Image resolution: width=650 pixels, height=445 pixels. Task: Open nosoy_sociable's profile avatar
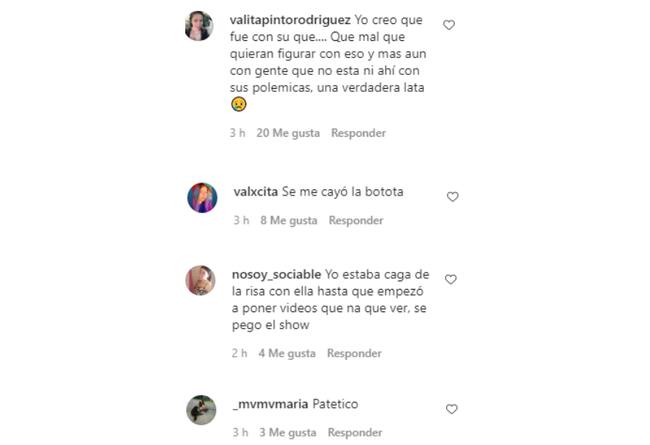point(200,280)
